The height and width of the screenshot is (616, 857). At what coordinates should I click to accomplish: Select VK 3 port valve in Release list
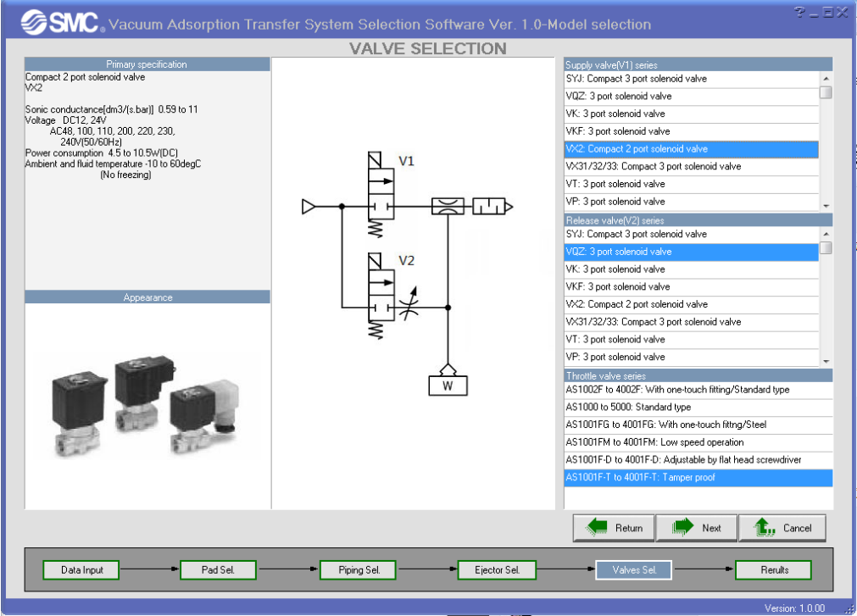tap(691, 269)
